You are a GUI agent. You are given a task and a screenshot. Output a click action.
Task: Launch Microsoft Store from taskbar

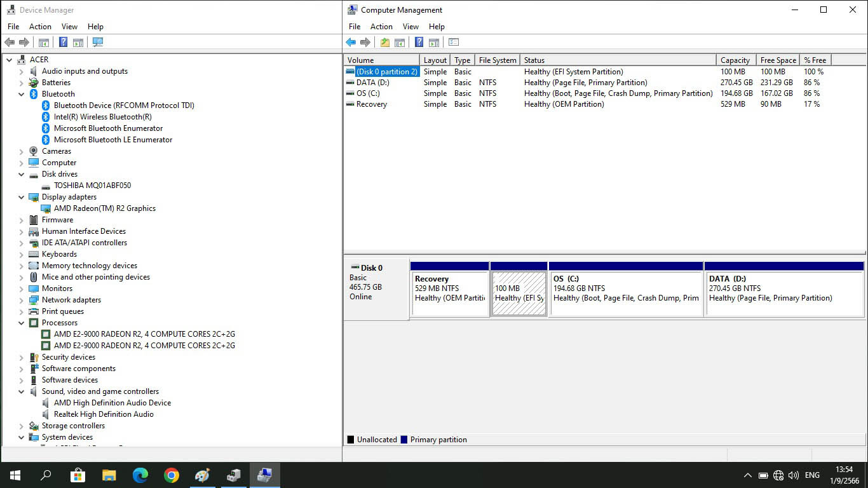pyautogui.click(x=78, y=475)
